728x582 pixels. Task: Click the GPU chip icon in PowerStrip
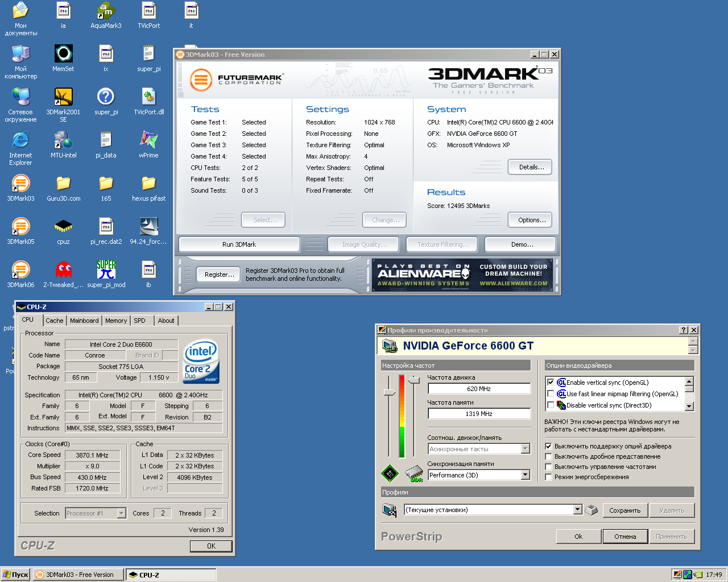click(390, 473)
